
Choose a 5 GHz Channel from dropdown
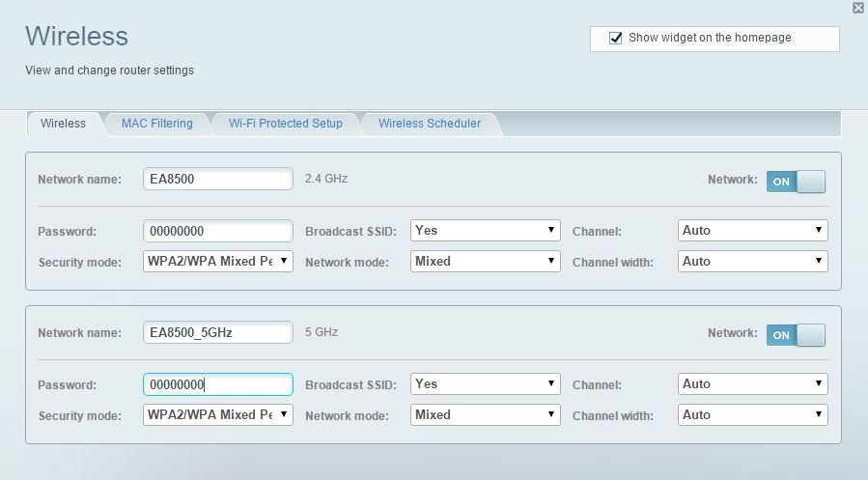753,383
